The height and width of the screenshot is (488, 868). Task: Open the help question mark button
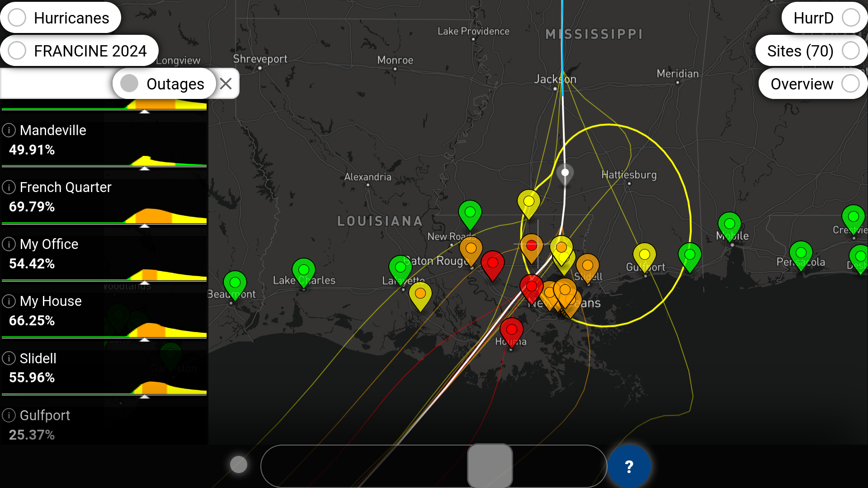point(629,466)
